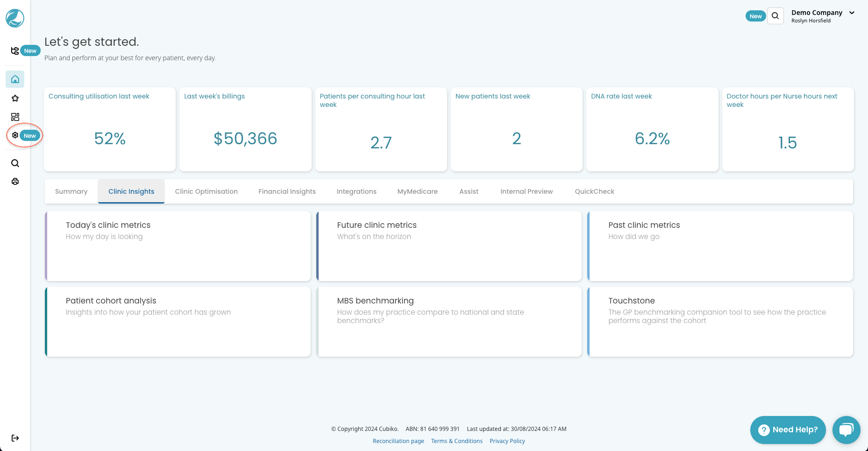Viewport: 868px width, 451px height.
Task: Open the settings gear icon in the sidebar
Action: pyautogui.click(x=15, y=135)
